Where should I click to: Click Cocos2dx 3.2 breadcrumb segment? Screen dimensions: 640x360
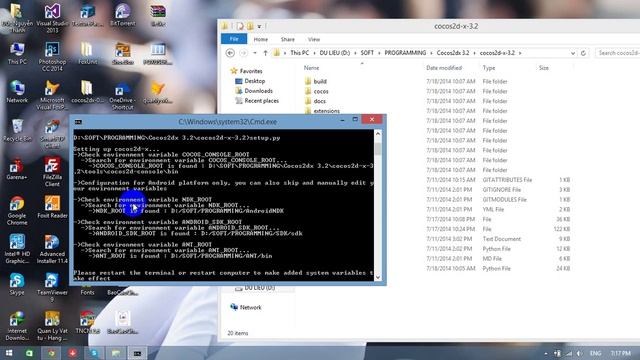click(x=453, y=53)
